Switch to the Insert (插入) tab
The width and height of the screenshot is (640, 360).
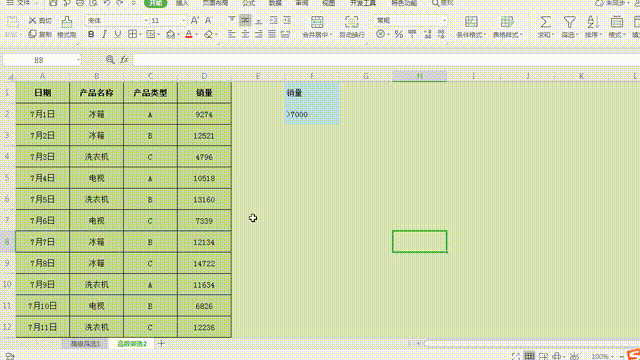182,3
